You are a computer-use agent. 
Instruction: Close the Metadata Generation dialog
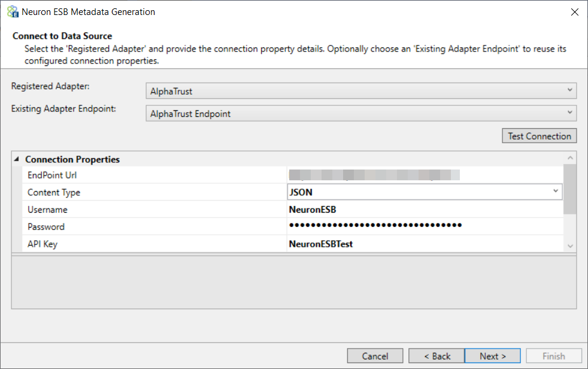click(x=574, y=12)
